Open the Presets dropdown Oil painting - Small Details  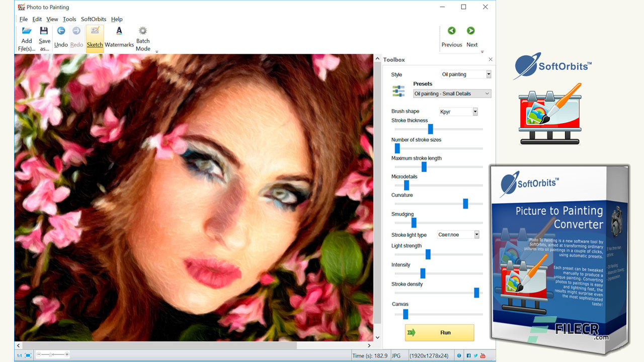tap(452, 94)
